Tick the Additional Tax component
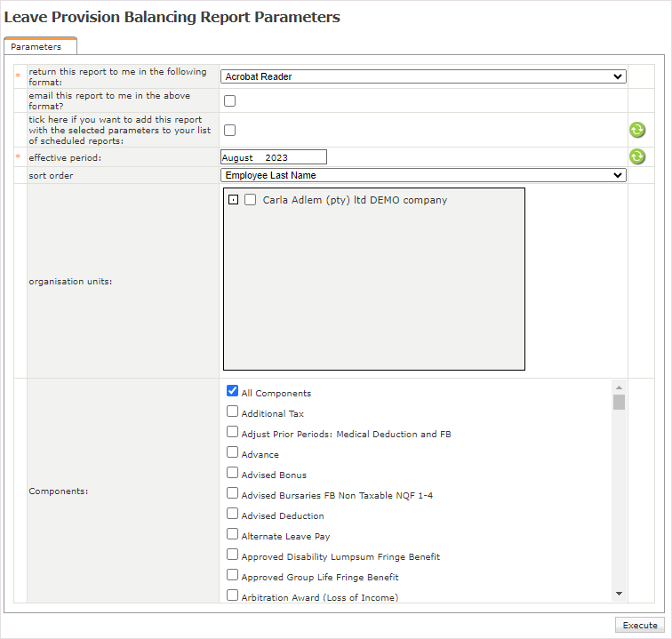 click(x=232, y=411)
